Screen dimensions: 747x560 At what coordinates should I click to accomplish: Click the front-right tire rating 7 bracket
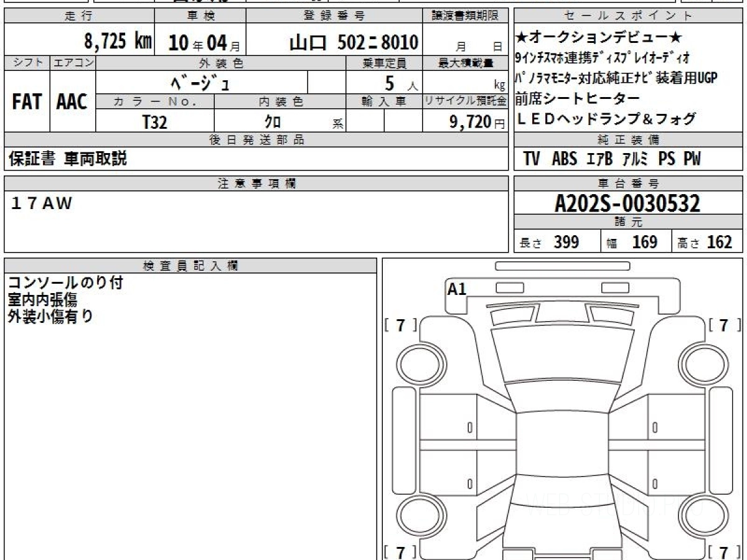pos(723,325)
